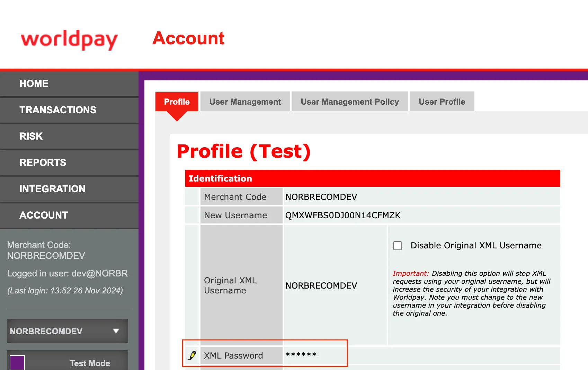Click the Important disabling notice text
The width and height of the screenshot is (588, 370).
point(471,293)
